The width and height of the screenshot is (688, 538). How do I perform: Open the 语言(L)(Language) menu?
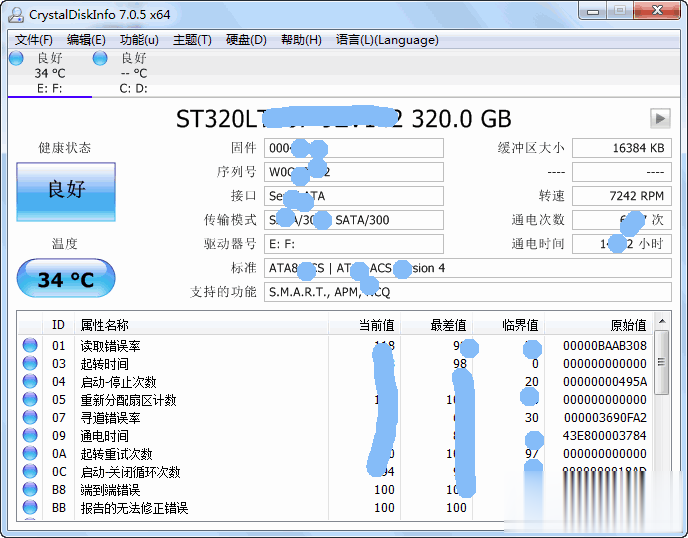(x=387, y=40)
